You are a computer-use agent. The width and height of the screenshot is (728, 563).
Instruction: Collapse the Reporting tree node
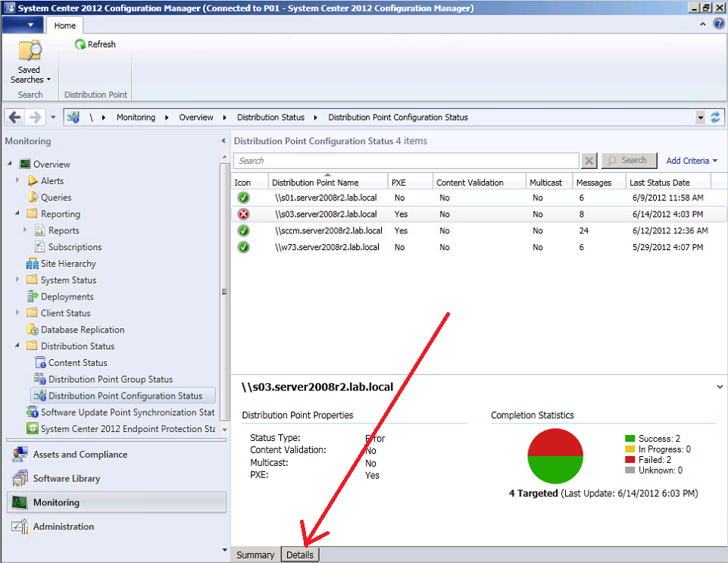17,213
